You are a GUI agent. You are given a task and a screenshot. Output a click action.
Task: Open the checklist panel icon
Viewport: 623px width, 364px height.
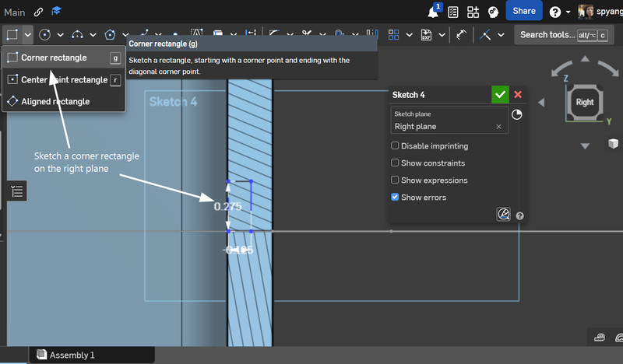click(453, 12)
